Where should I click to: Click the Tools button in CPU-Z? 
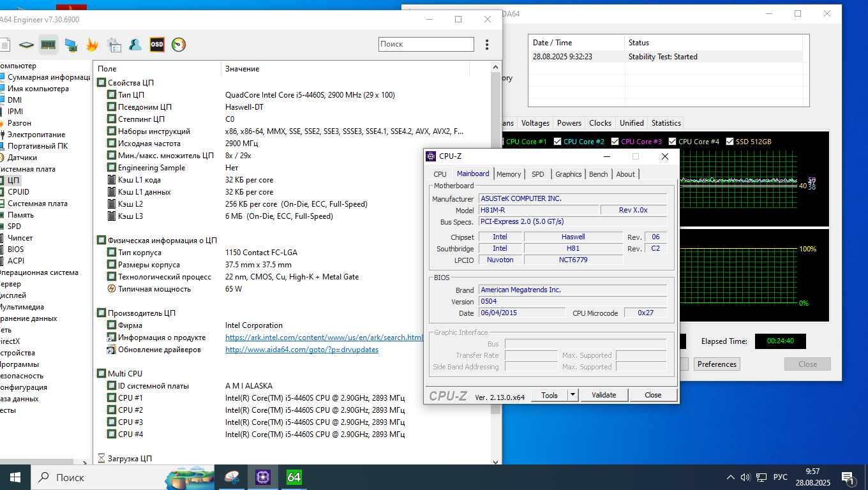click(550, 395)
